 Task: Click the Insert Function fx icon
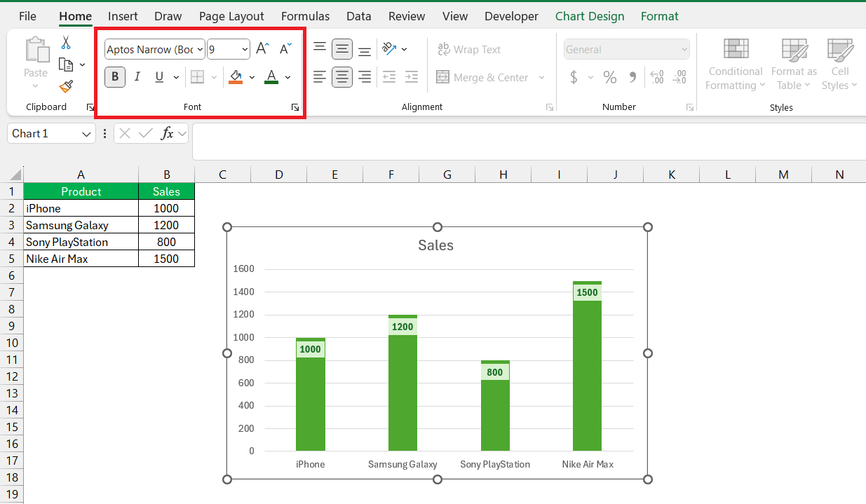click(x=167, y=133)
